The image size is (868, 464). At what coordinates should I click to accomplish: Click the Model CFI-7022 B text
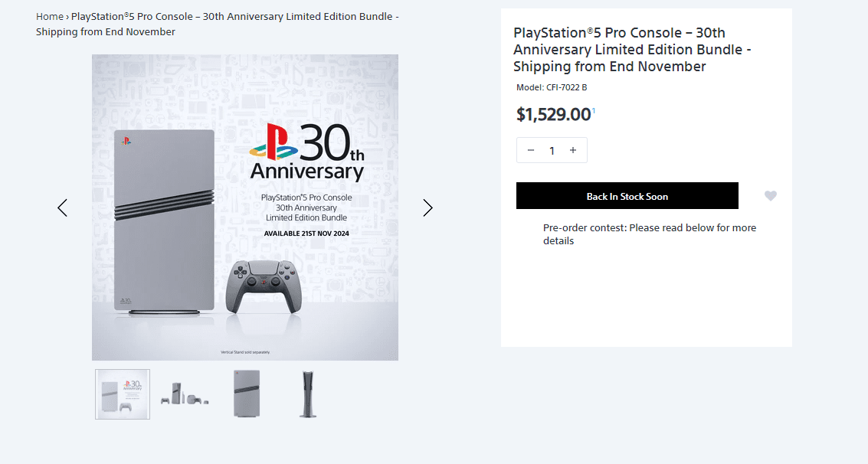coord(552,87)
